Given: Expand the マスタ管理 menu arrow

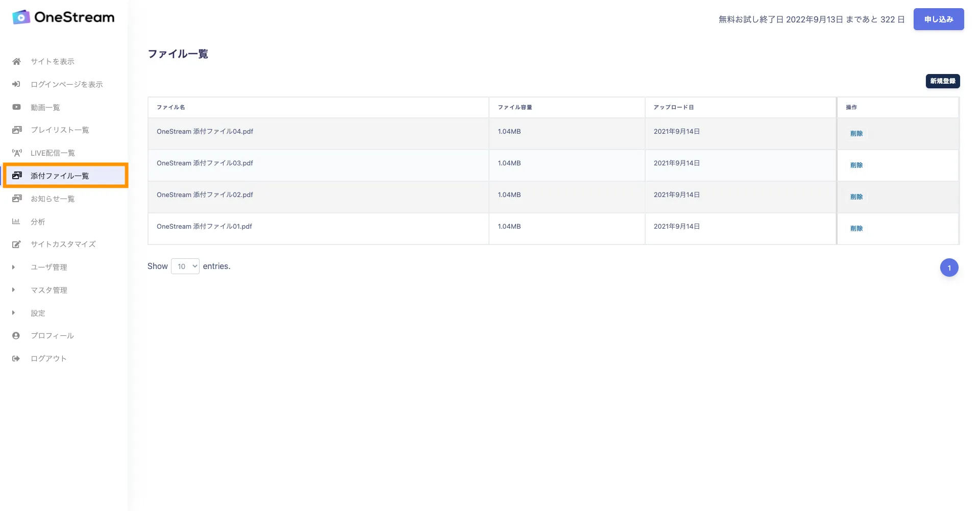Looking at the screenshot, I should [x=13, y=290].
